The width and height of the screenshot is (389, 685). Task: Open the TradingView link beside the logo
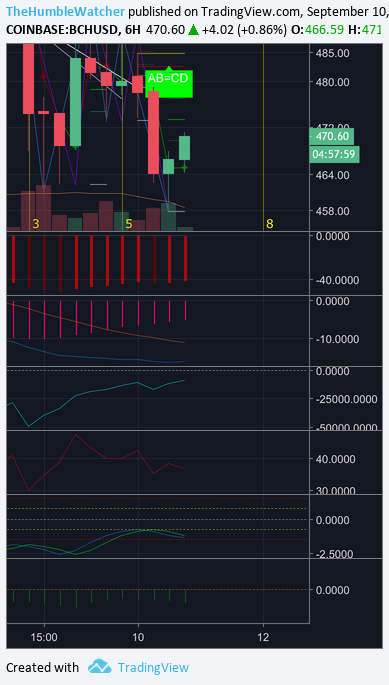coord(153,668)
